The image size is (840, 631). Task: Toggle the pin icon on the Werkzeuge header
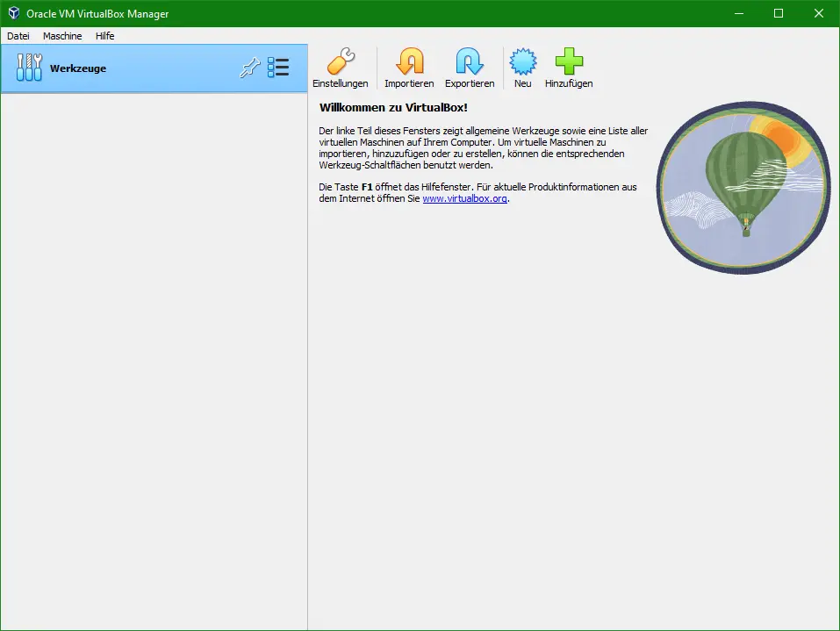click(x=250, y=67)
